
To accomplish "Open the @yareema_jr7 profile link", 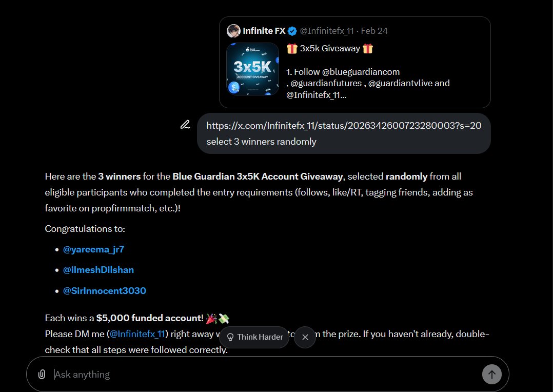I will tap(93, 249).
